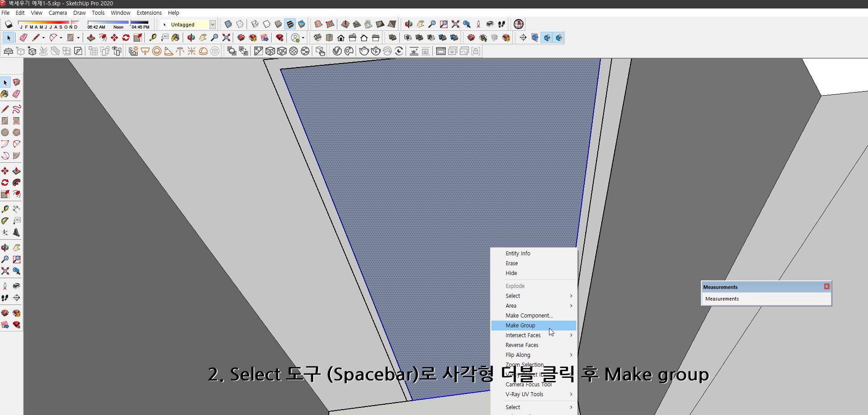Open the Extension Manager ruby icon
868x415 pixels.
pos(280,38)
